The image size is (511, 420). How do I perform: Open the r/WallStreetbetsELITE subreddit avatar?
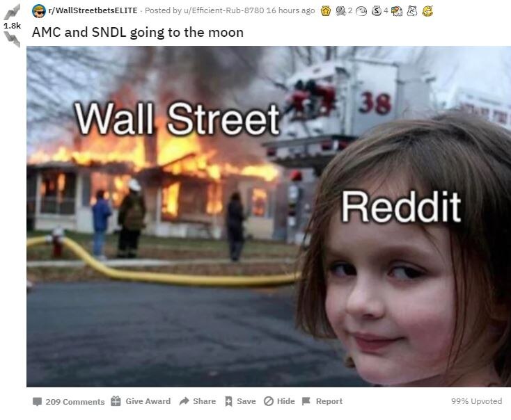pos(39,10)
